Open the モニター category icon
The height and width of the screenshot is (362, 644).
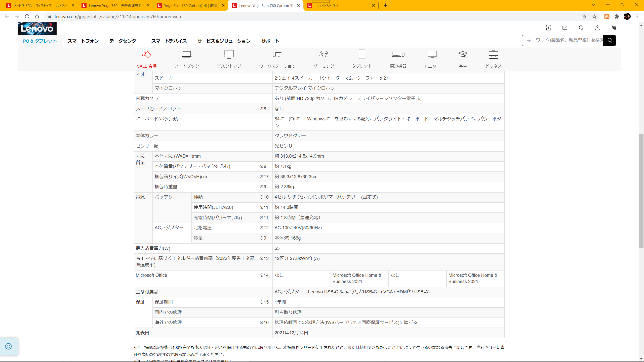(x=432, y=54)
